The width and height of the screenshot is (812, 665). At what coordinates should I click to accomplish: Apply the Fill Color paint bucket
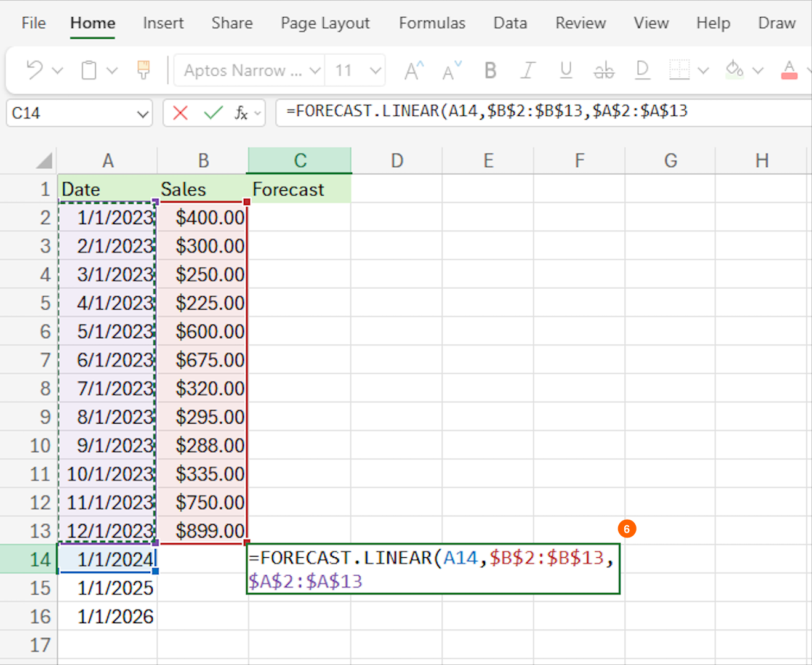tap(734, 70)
